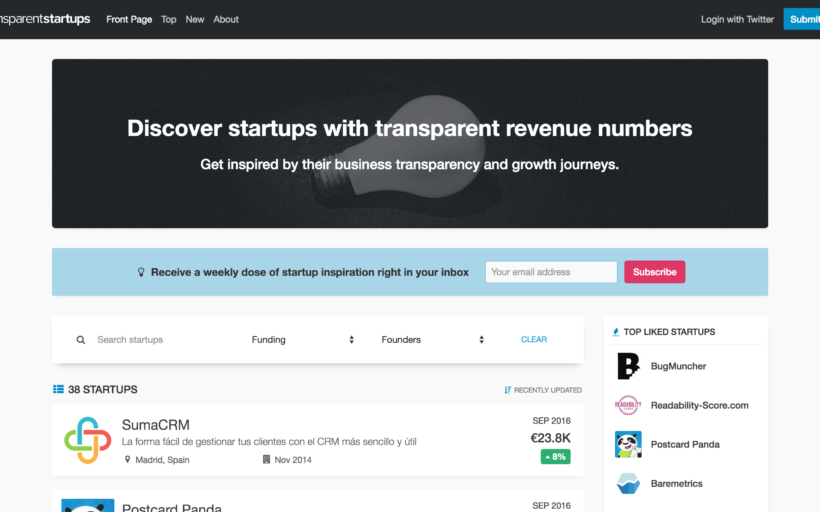The height and width of the screenshot is (512, 820).
Task: Open the SumaCRM title link
Action: click(156, 425)
